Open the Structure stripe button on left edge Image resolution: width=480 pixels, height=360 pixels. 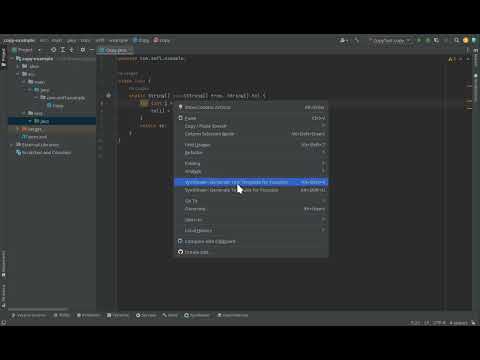4,297
